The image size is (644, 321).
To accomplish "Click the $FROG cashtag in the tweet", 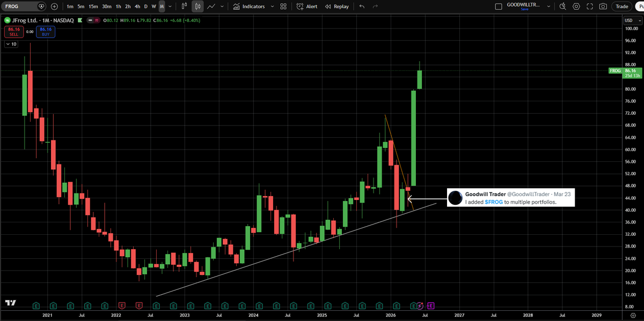I will click(495, 202).
